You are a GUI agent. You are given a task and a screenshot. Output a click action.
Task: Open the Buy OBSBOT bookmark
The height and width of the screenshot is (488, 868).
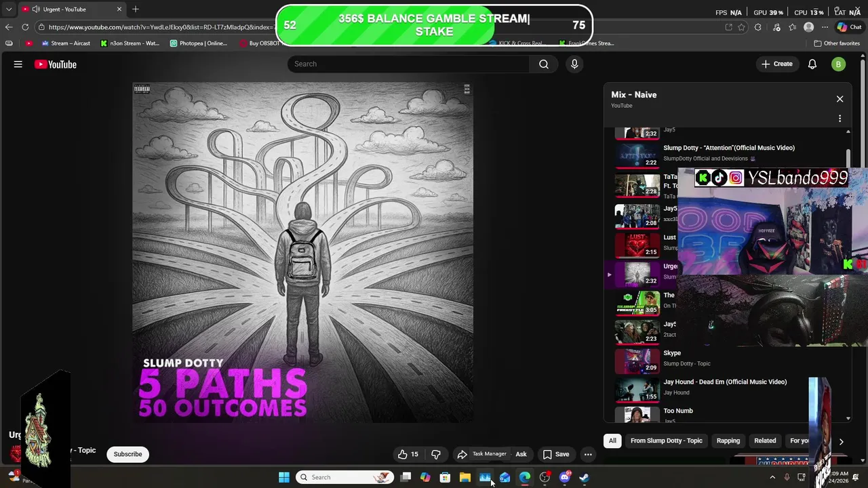[260, 43]
